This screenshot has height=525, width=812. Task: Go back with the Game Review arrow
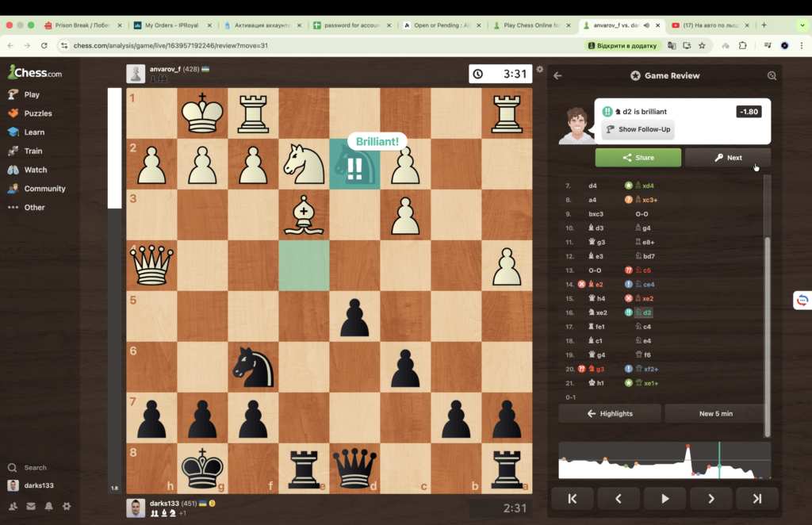tap(557, 75)
